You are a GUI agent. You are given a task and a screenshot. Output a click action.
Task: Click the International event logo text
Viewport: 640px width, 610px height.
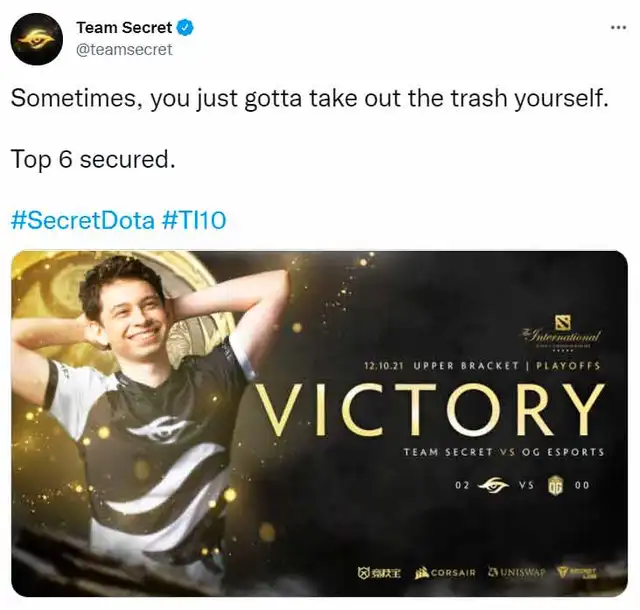click(x=562, y=338)
